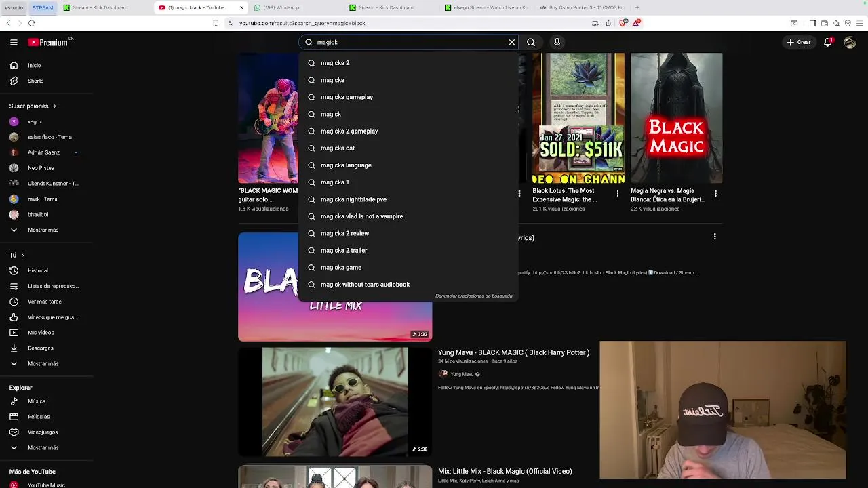Open options menu for Black Lotus video
The image size is (868, 488).
[x=617, y=193]
